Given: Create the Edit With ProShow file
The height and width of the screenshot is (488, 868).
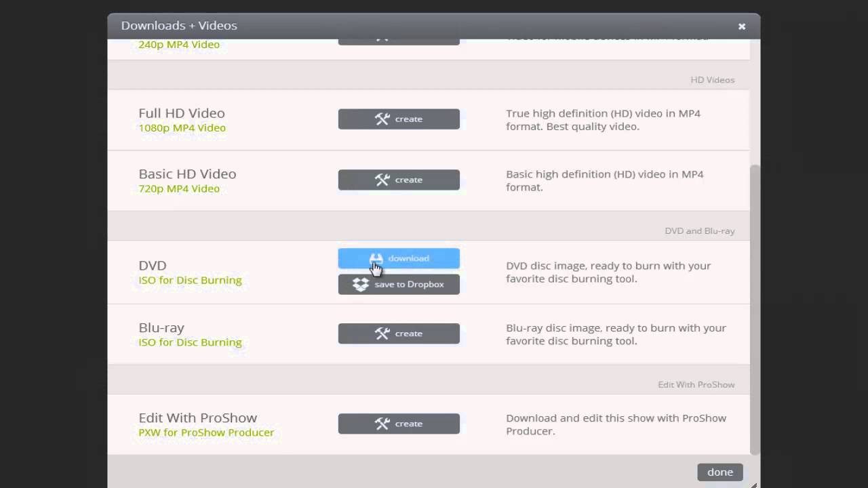Looking at the screenshot, I should [x=399, y=424].
